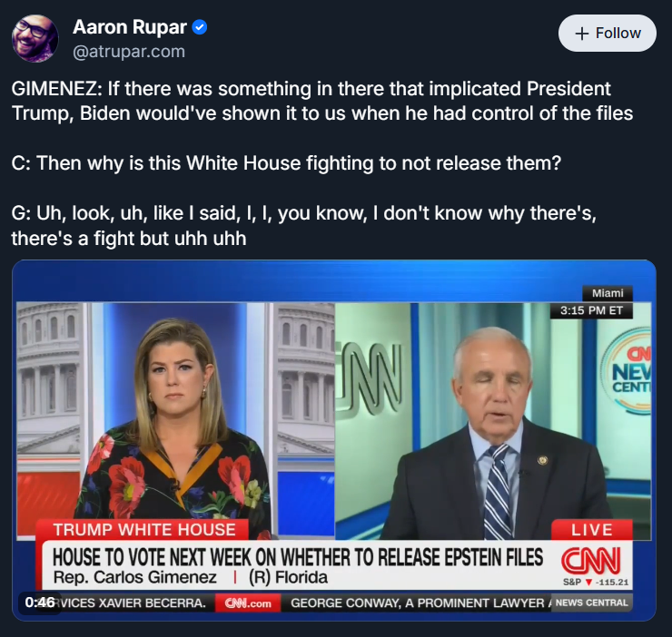
Task: Click the S&P down arrow indicator
Action: pos(588,583)
